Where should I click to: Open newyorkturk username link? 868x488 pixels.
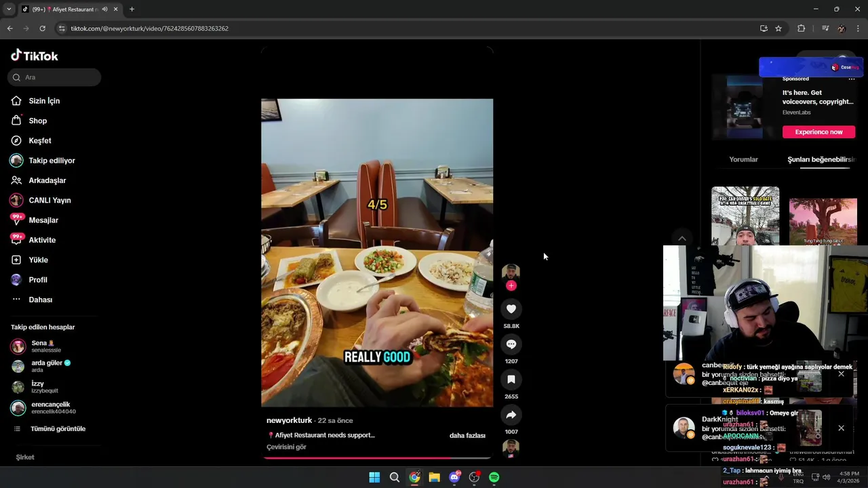coord(290,420)
